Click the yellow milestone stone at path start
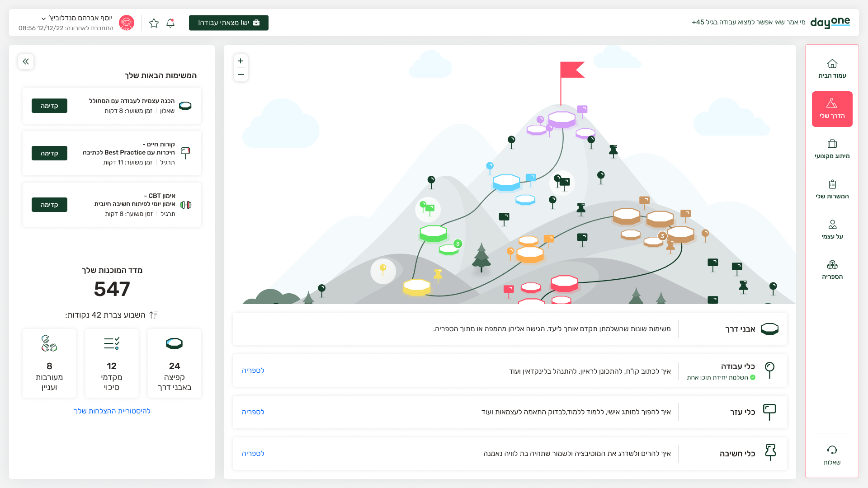868x488 pixels. coord(417,287)
